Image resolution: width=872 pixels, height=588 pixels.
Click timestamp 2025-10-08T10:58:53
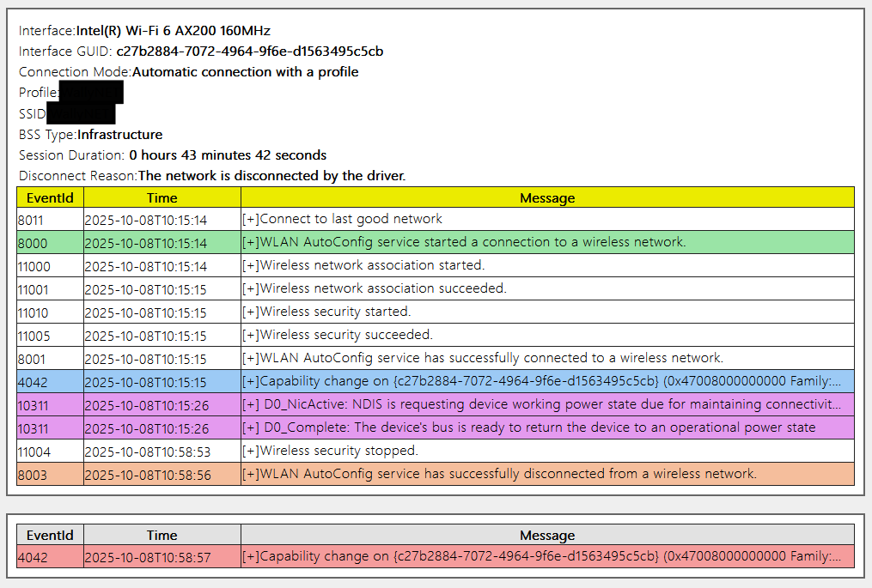tap(148, 452)
